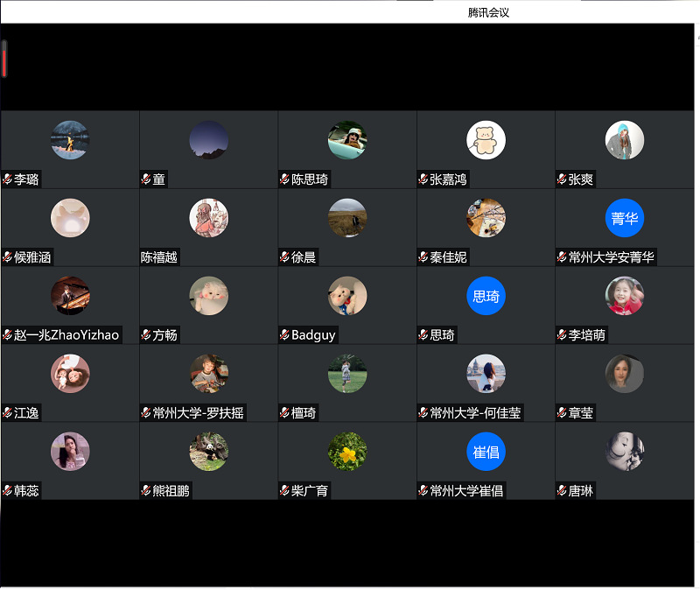The image size is (700, 590).
Task: Click the muted mic icon beside 李培萌
Action: pyautogui.click(x=562, y=335)
